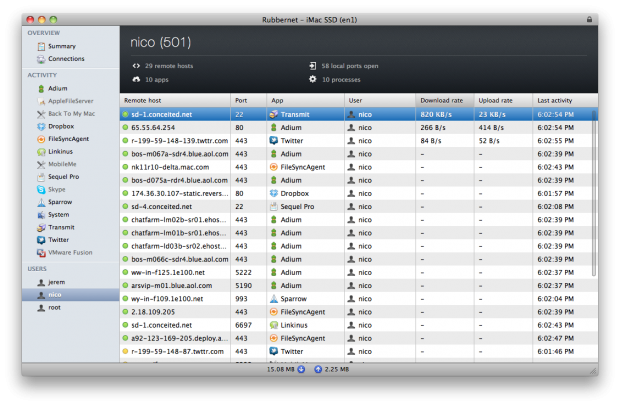Image resolution: width=620 pixels, height=406 pixels.
Task: Select 2.18.109.205 host row
Action: (359, 312)
